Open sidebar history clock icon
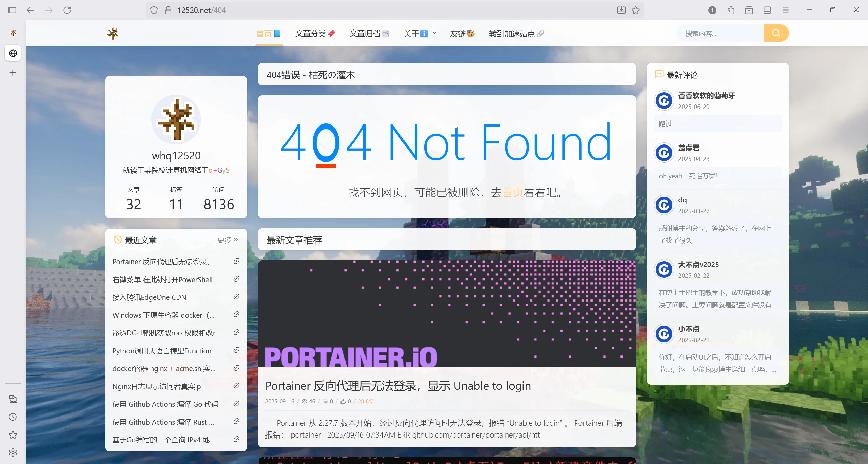 point(13,417)
